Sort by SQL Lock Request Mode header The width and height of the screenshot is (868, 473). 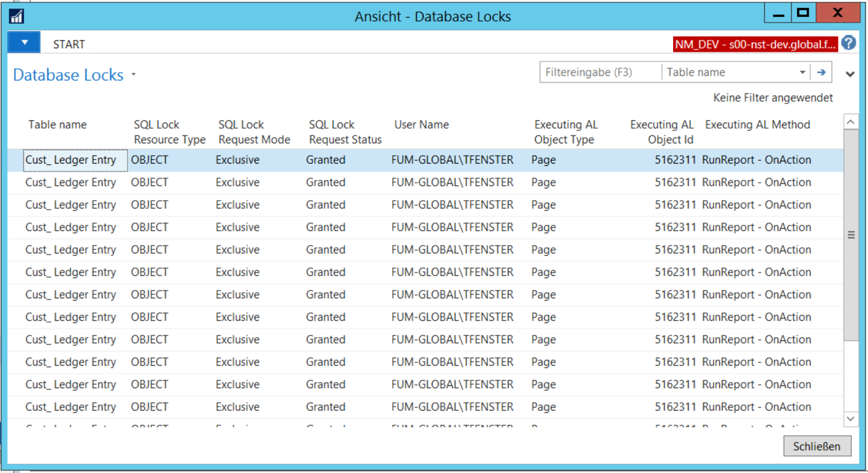(x=254, y=132)
